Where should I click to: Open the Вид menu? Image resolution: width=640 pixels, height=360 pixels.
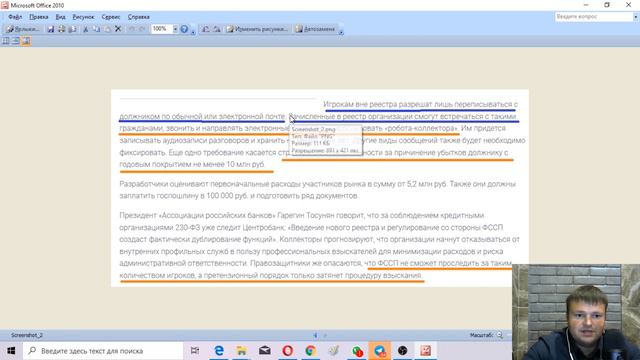[60, 17]
